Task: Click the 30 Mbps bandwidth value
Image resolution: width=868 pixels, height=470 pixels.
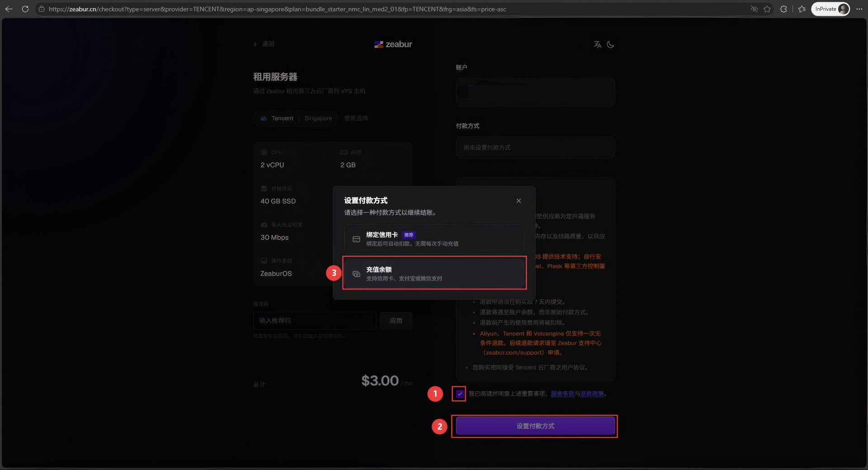Action: tap(275, 237)
